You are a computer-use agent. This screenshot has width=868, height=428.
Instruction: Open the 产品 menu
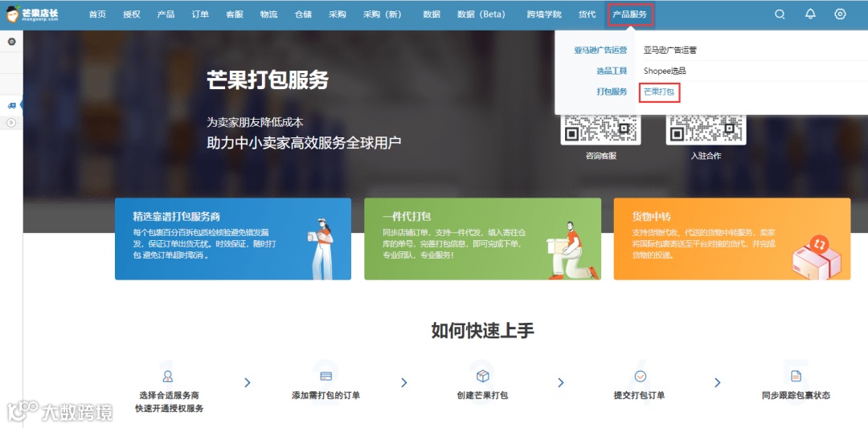pyautogui.click(x=166, y=15)
